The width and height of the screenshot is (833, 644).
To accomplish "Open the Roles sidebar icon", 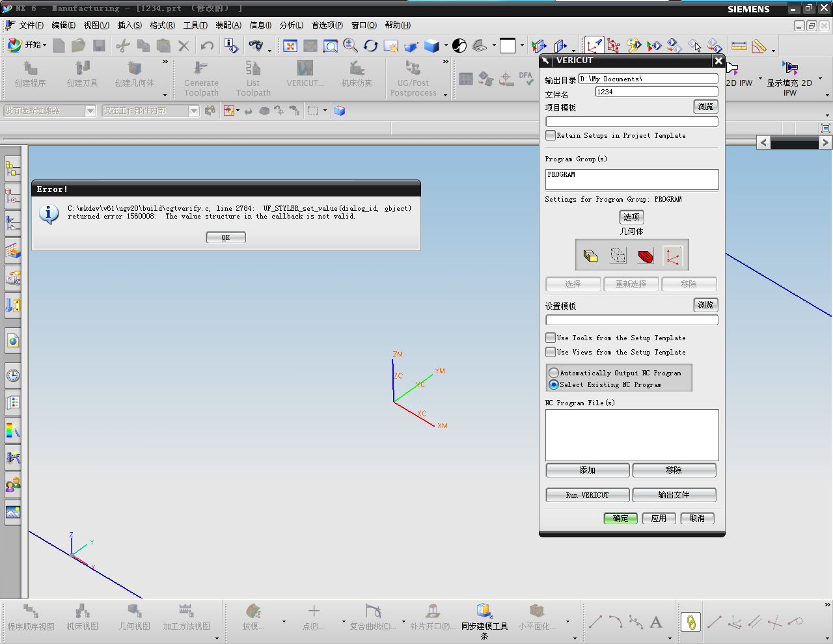I will coord(12,485).
